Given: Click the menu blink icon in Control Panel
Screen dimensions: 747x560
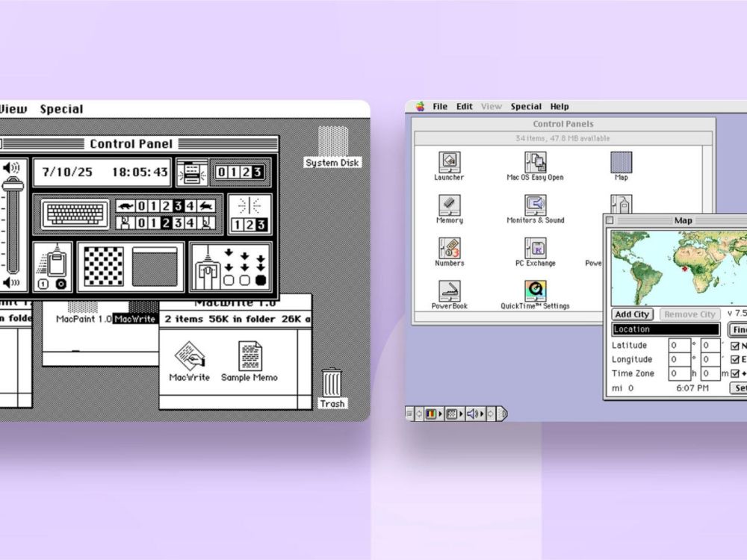Looking at the screenshot, I should pyautogui.click(x=192, y=172).
